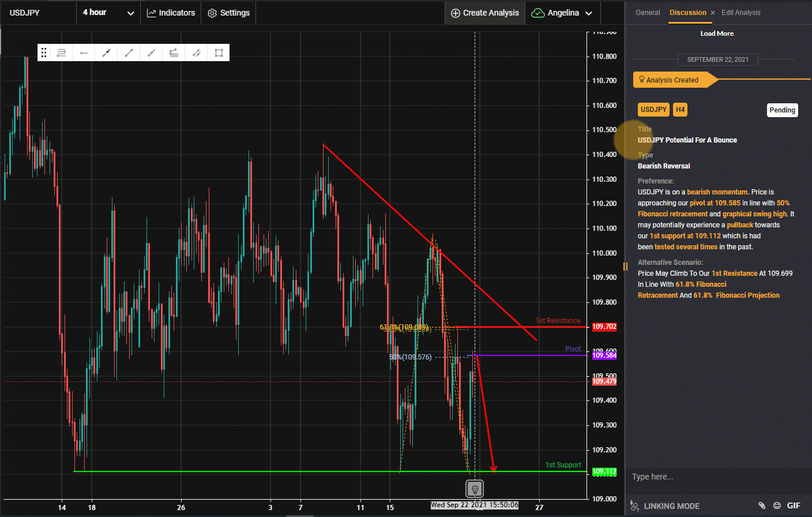
Task: Switch to the Discussion tab
Action: click(x=688, y=13)
